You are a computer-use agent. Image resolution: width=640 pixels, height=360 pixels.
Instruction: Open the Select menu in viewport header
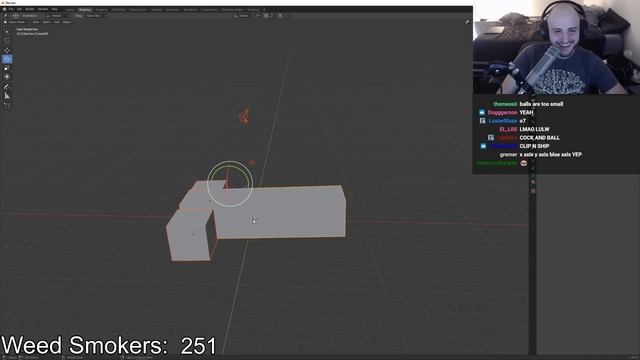coord(47,22)
